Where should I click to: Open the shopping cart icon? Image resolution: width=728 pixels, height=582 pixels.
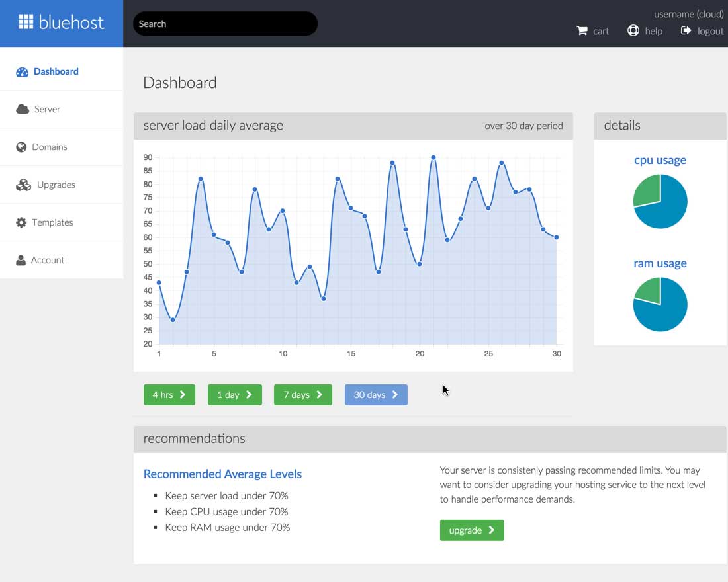click(x=582, y=31)
